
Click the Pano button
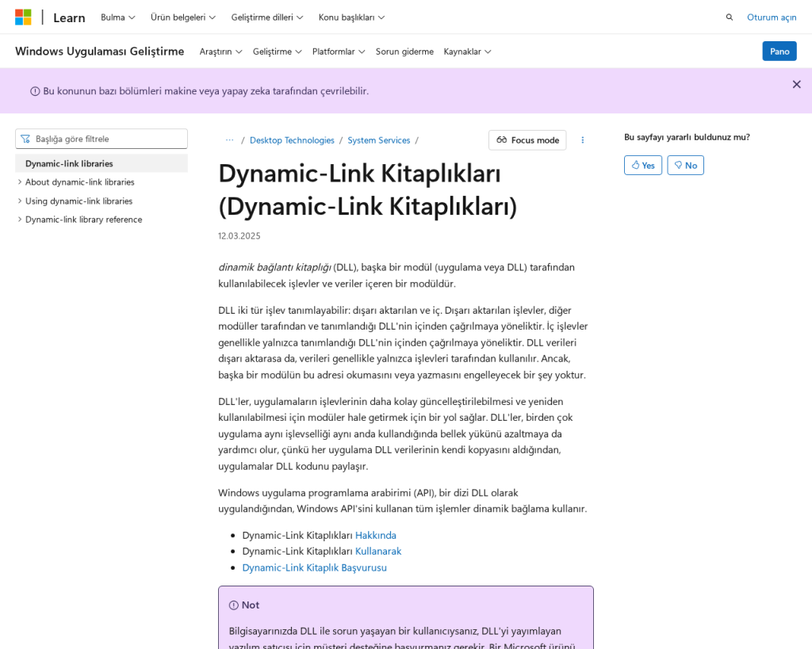point(779,52)
